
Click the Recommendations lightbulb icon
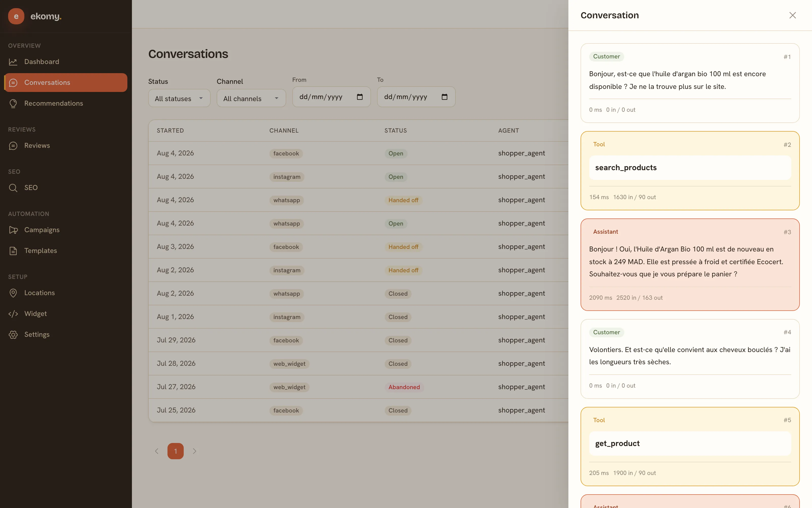(13, 103)
